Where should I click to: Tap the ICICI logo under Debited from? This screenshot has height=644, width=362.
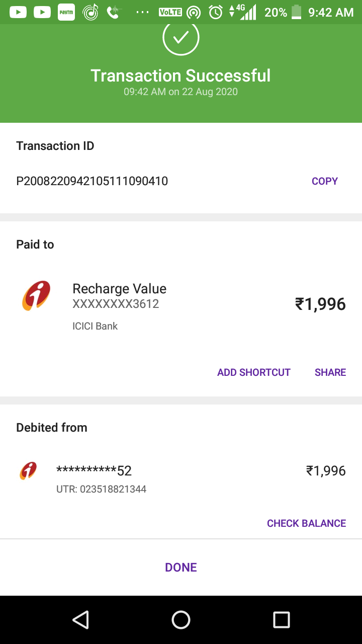tap(28, 471)
